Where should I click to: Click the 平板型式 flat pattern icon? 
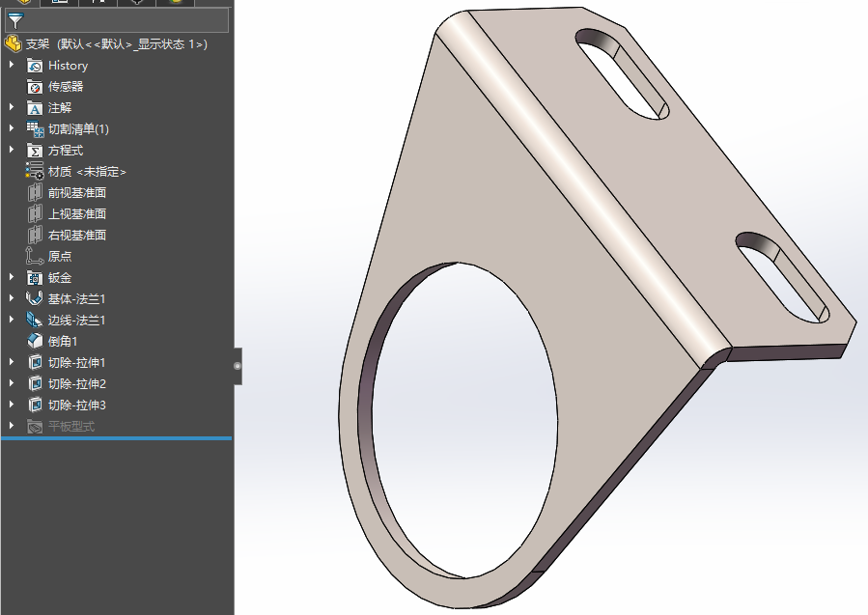click(x=35, y=426)
